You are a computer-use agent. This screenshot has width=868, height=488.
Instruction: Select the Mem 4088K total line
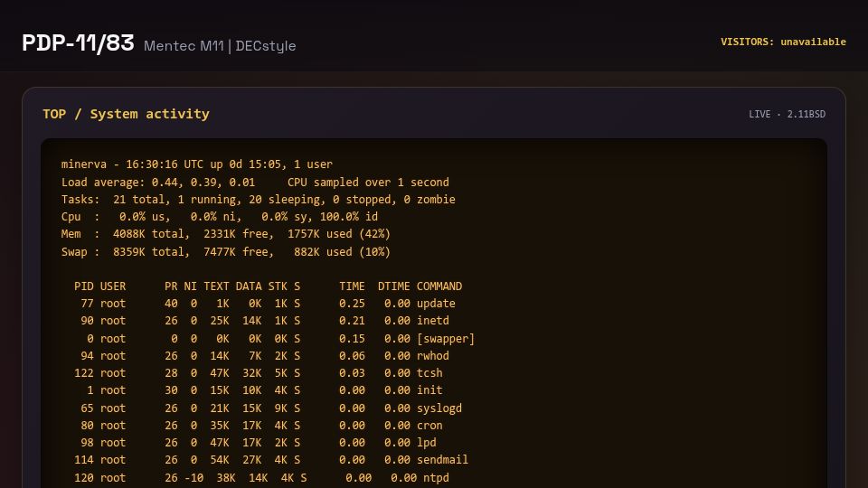tap(226, 234)
